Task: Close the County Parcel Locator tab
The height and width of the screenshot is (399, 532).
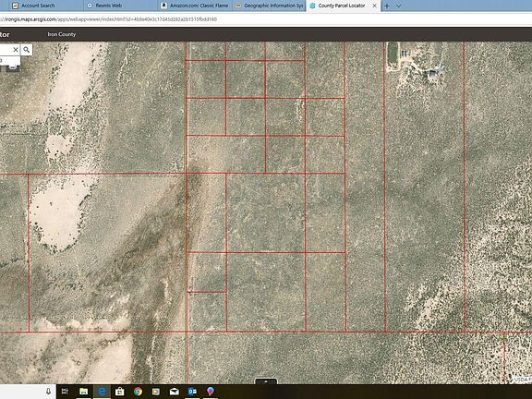Action: click(x=375, y=6)
